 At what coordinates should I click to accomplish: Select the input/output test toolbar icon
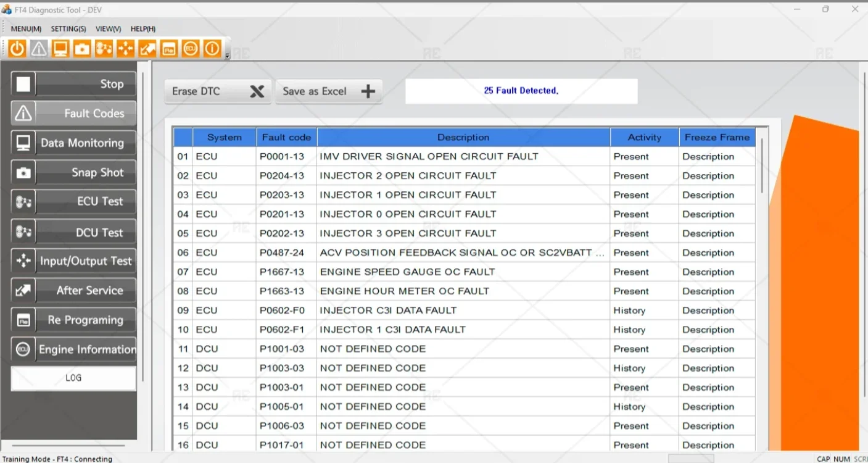tap(125, 48)
